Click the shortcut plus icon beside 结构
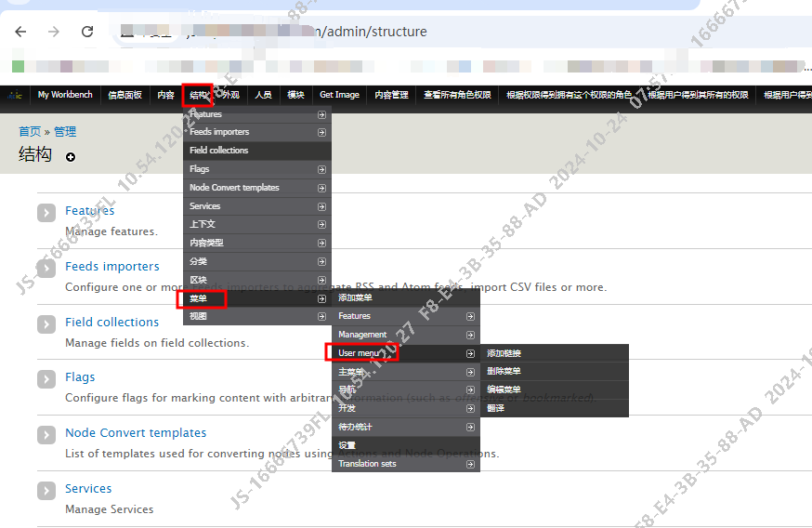 (71, 157)
